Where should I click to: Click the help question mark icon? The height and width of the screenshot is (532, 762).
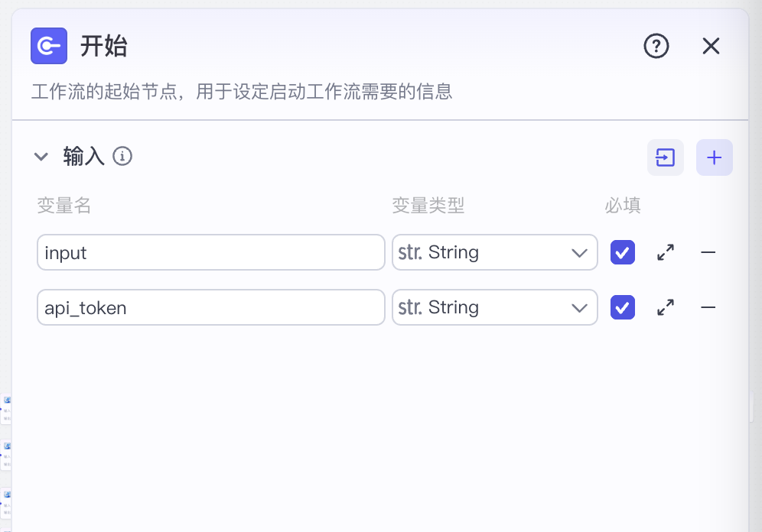656,47
